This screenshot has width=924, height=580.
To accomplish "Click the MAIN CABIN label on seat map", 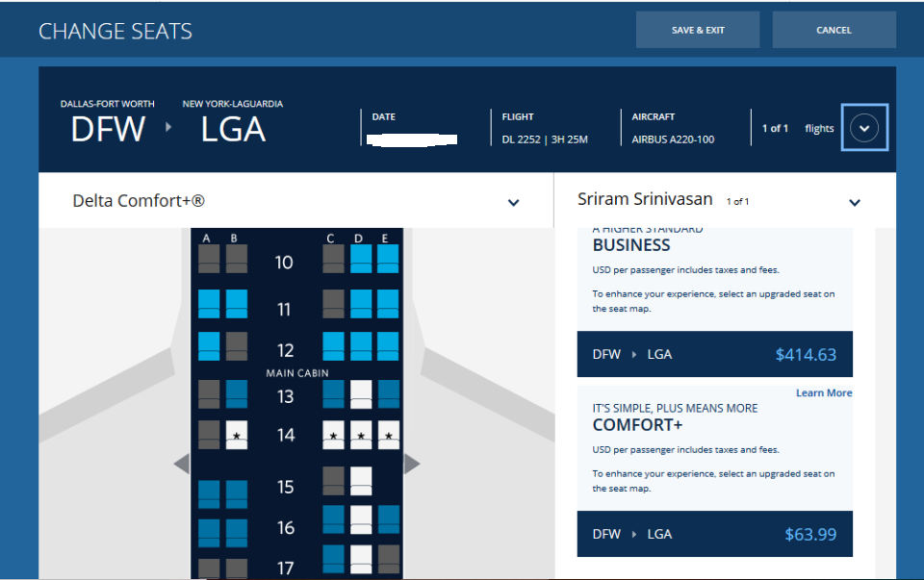I will (297, 373).
